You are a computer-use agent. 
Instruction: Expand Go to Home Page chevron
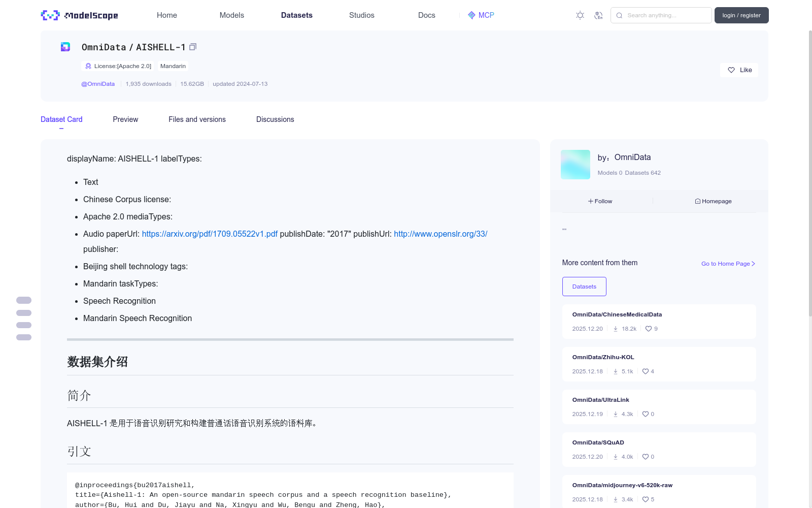[754, 264]
